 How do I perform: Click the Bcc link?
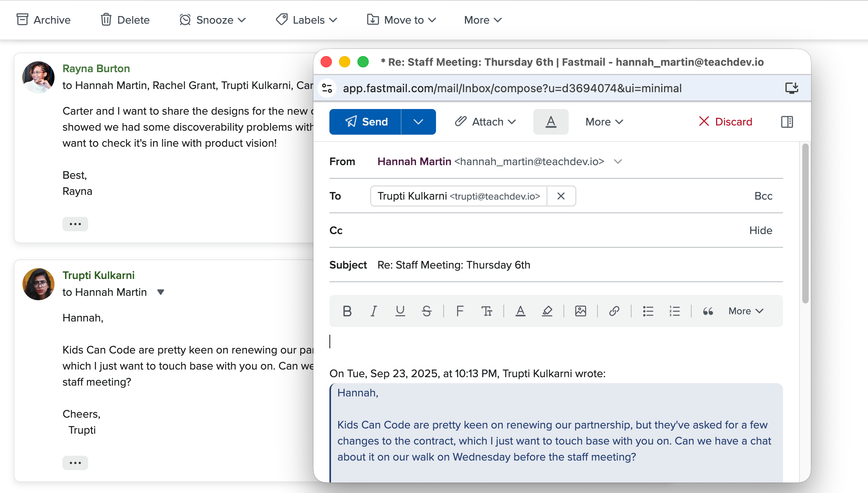(763, 196)
